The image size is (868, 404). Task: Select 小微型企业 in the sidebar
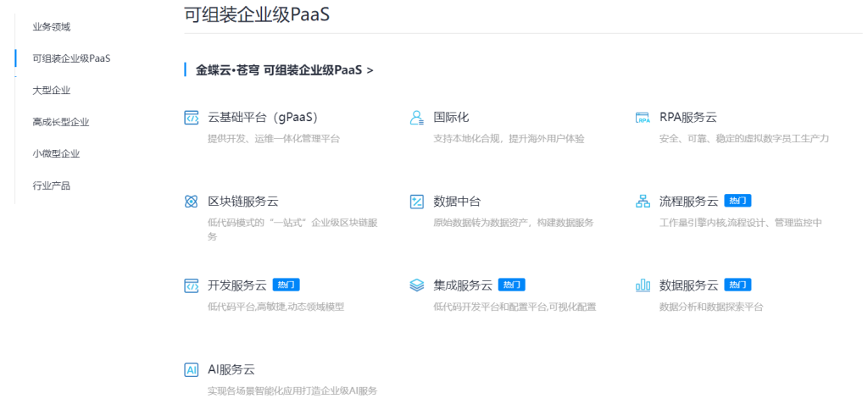point(56,154)
